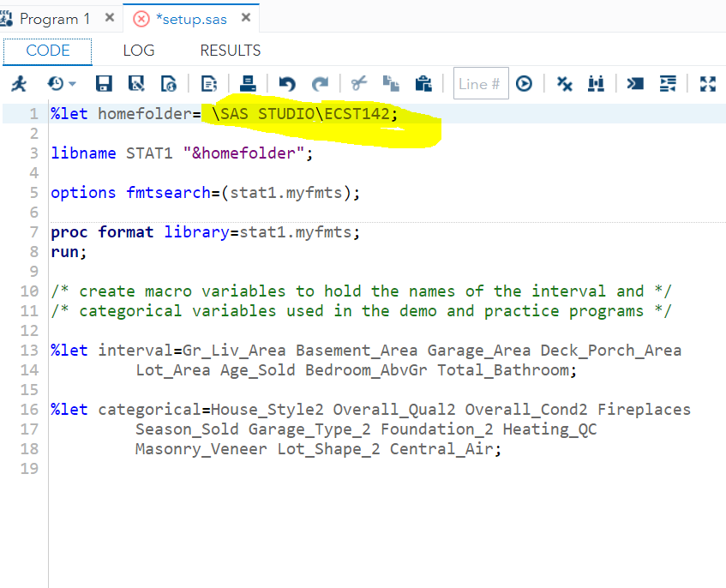Run the SAS program with running man icon
Viewport: 726px width, 588px height.
(19, 84)
